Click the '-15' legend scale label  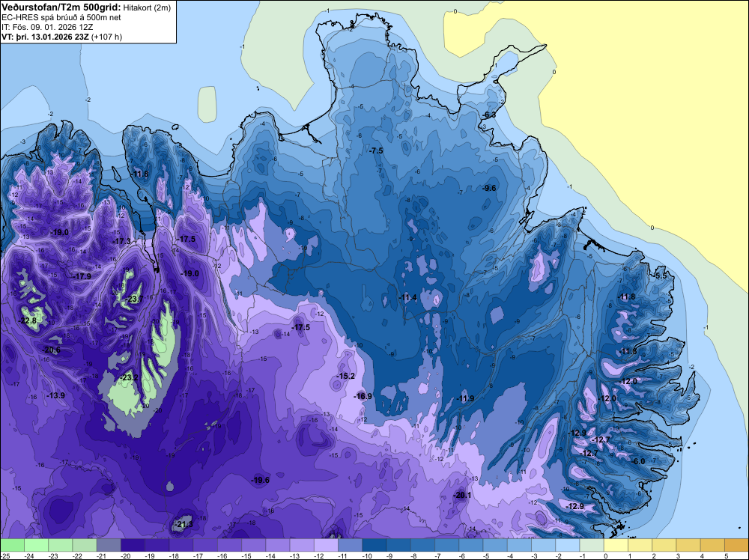tap(246, 556)
